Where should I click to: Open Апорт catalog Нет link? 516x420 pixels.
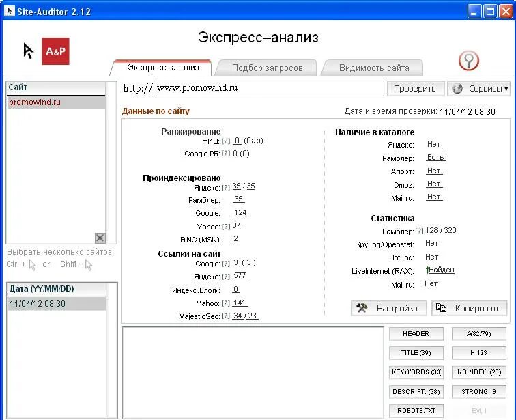(434, 171)
